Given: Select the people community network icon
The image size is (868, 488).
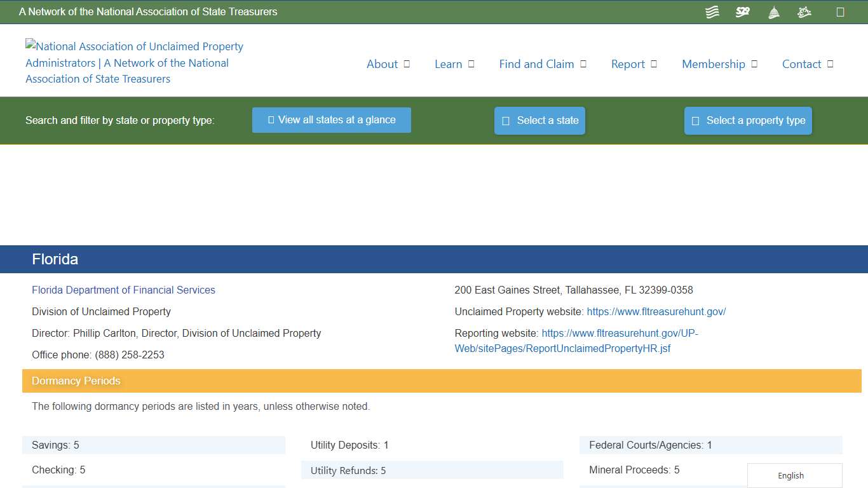Looking at the screenshot, I should [x=804, y=11].
